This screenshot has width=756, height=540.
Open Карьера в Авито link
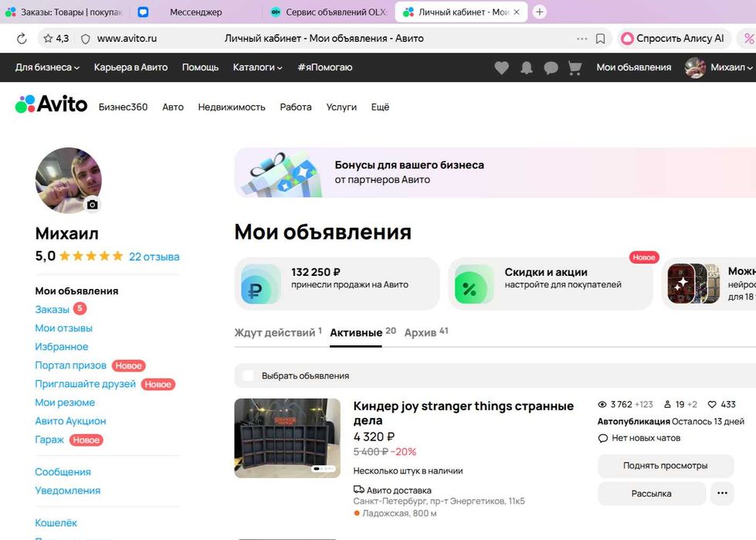pos(131,67)
